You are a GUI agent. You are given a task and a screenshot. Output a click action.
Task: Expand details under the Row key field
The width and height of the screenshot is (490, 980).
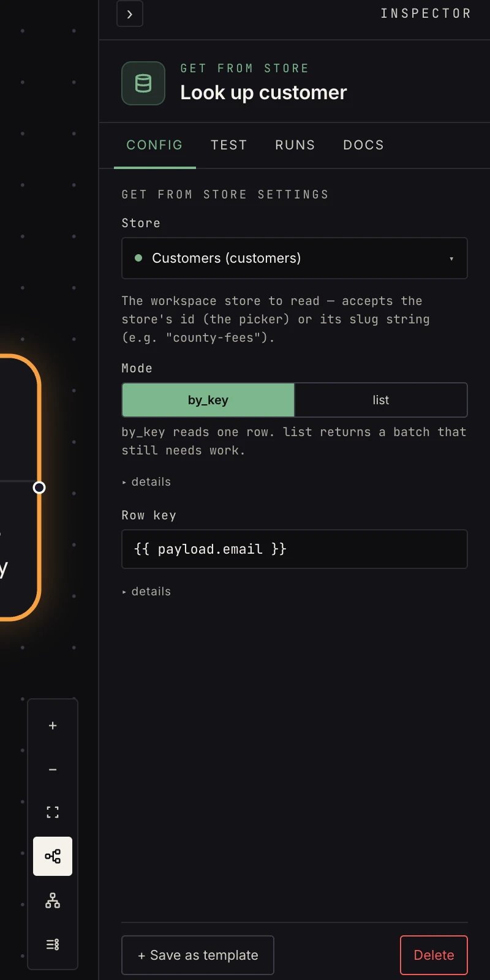(x=146, y=592)
